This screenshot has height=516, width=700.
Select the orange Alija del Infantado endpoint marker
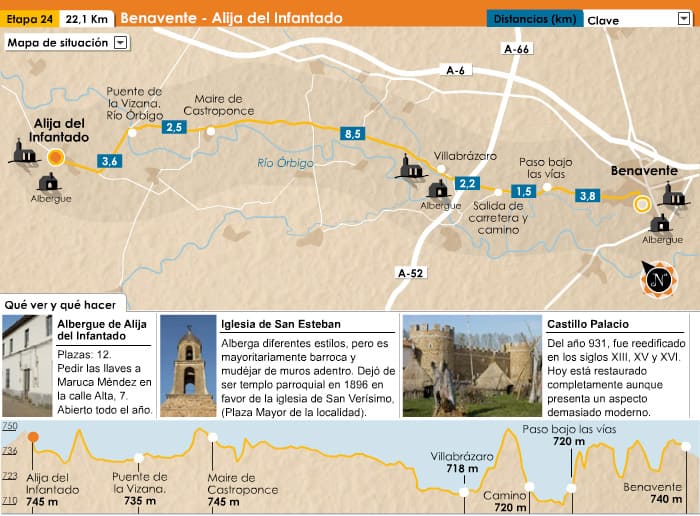click(56, 157)
